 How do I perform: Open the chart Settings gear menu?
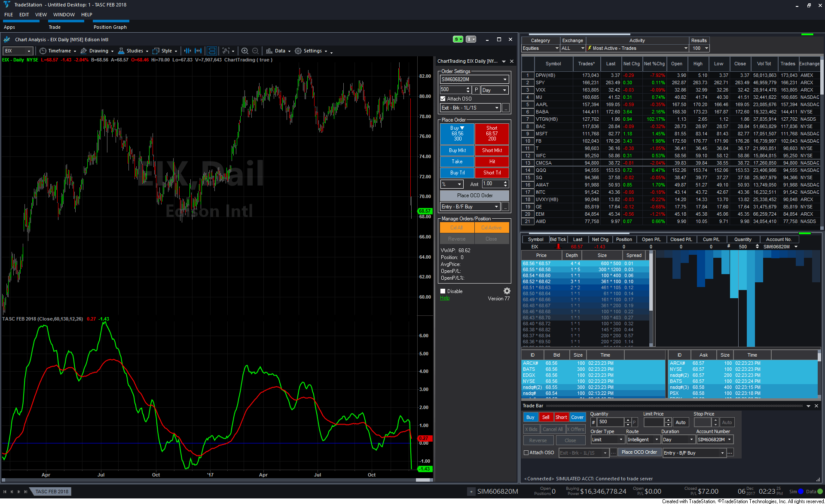point(311,51)
